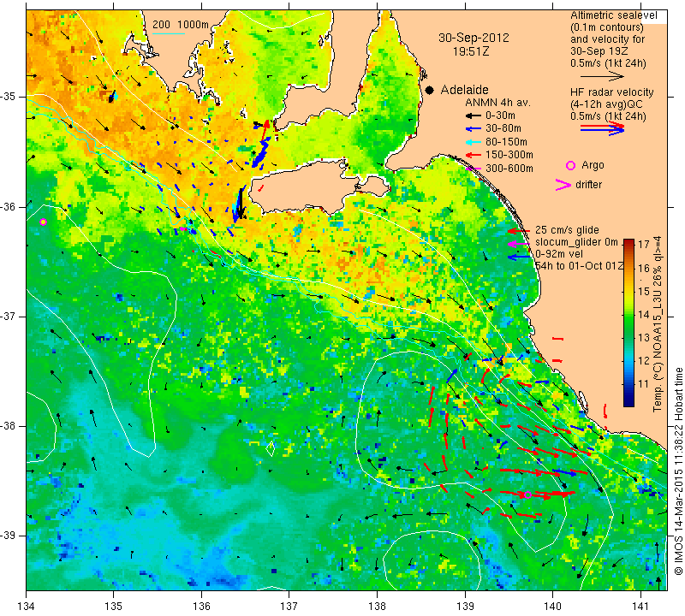Click the altimetric velocity black scale arrow
685x616 pixels.
tap(602, 77)
